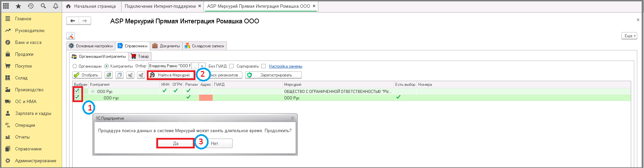Collapse the ООО Рус tree node
This screenshot has width=644, height=168.
point(92,92)
